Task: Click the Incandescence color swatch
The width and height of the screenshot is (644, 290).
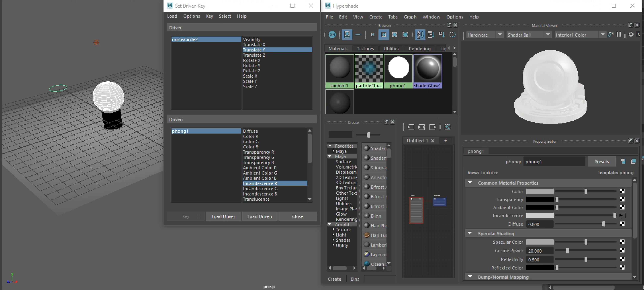Action: coord(540,215)
